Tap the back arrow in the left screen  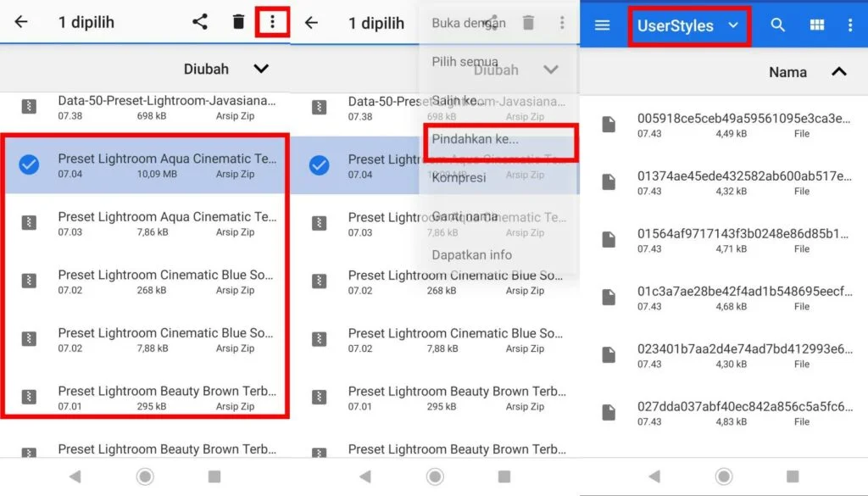click(21, 23)
